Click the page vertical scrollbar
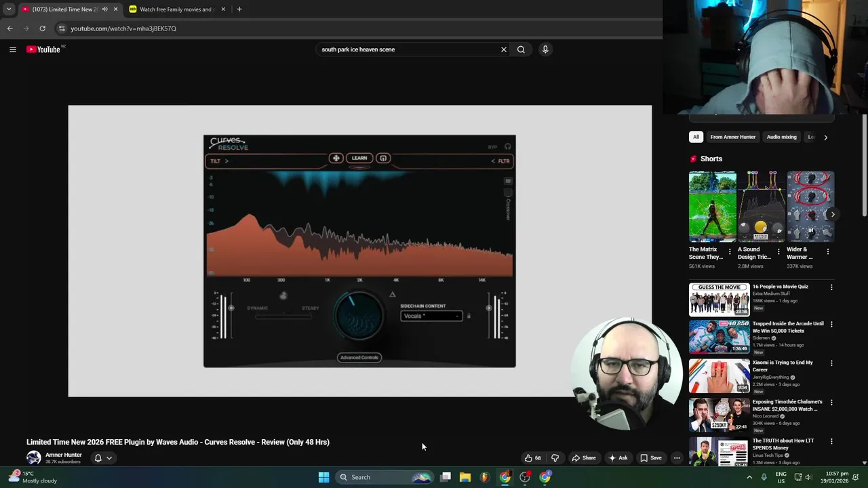The width and height of the screenshot is (868, 488). 865,166
